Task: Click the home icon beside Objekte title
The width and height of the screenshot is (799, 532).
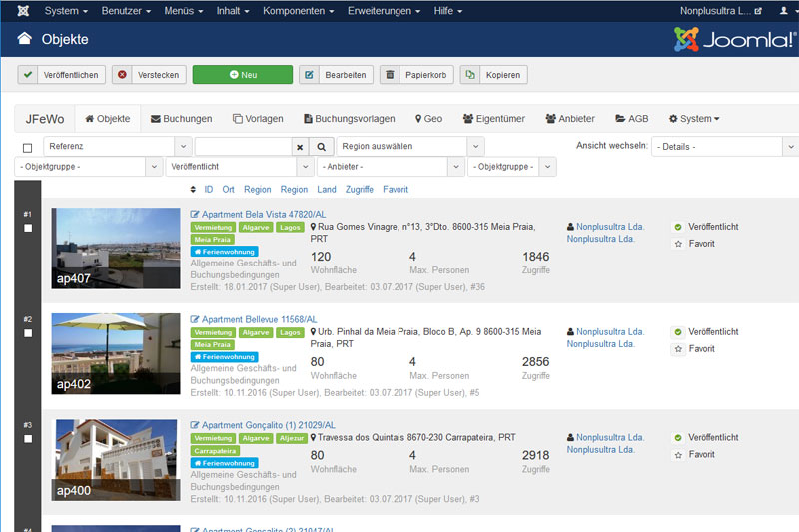Action: pyautogui.click(x=24, y=38)
